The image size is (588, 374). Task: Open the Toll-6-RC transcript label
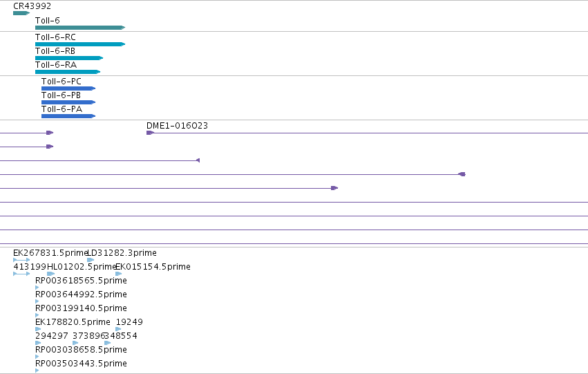[55, 37]
